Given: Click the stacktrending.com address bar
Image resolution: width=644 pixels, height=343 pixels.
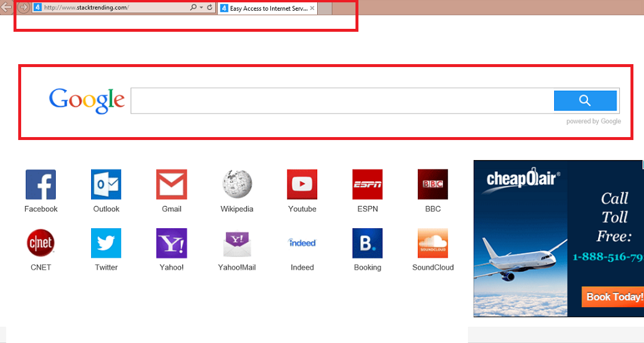Looking at the screenshot, I should point(112,8).
